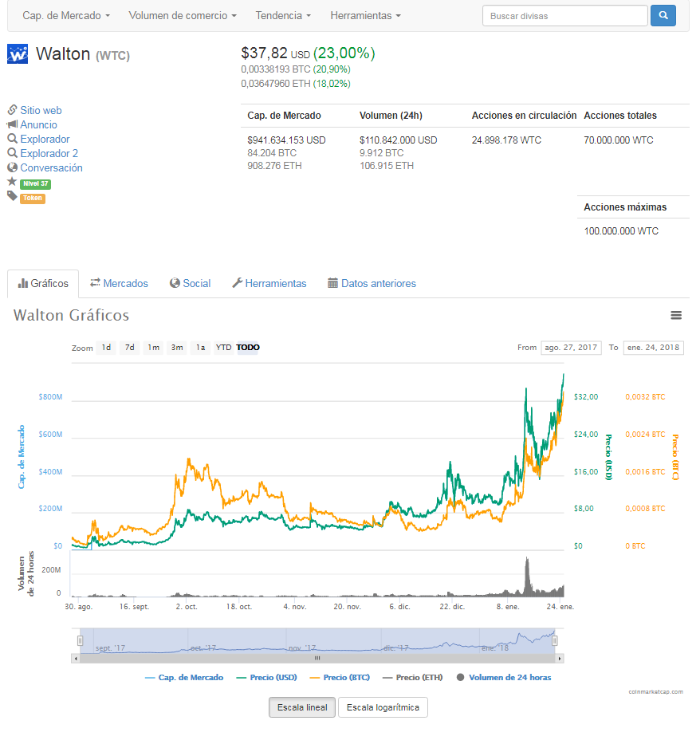Click the navigator scrollbar left arrow
This screenshot has width=700, height=740.
point(76,659)
